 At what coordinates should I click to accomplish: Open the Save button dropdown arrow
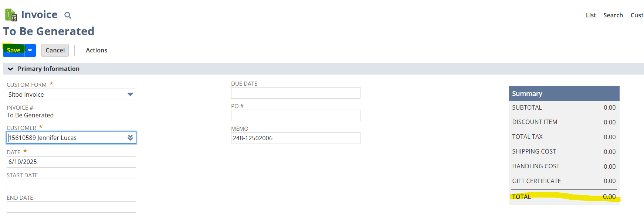pos(30,50)
